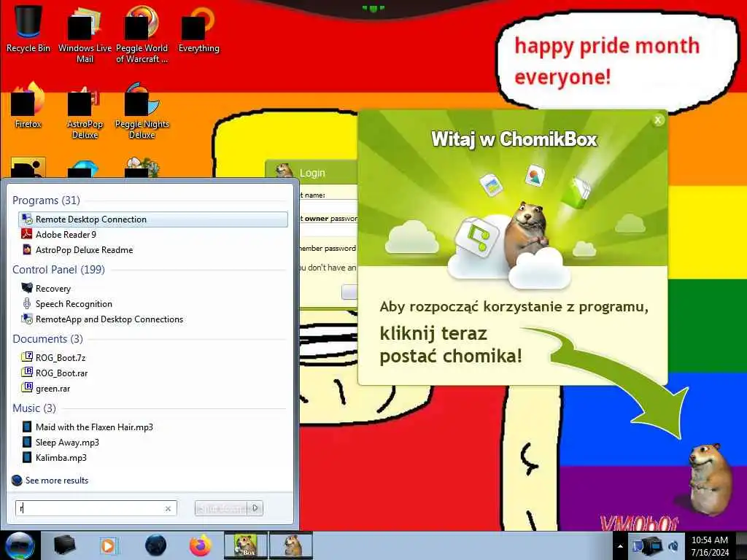Open the volume tray icon

[x=673, y=546]
